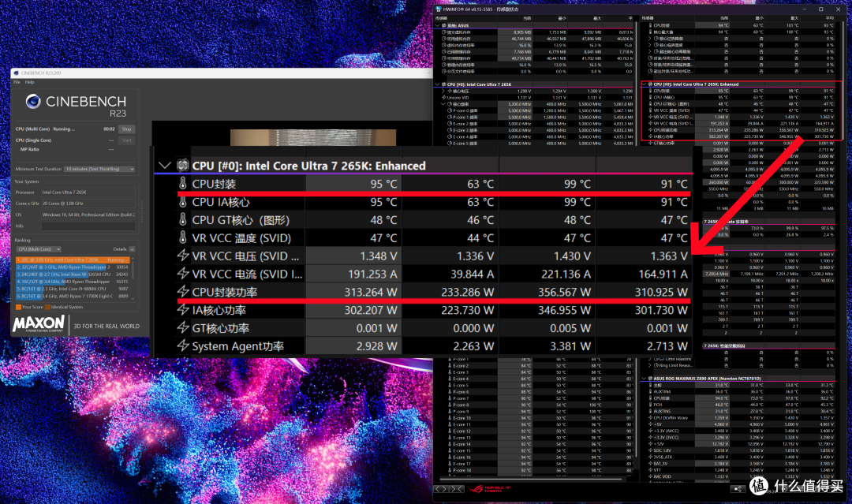Click the thermometer icon of E-core 10 row
852x504 pixels.
click(x=450, y=418)
